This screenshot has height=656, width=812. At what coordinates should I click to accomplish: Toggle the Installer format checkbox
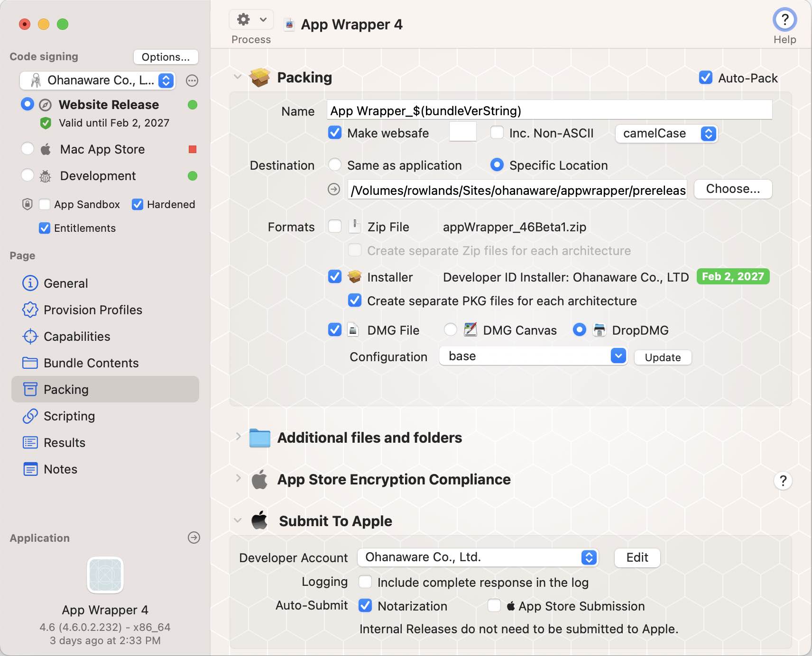335,277
